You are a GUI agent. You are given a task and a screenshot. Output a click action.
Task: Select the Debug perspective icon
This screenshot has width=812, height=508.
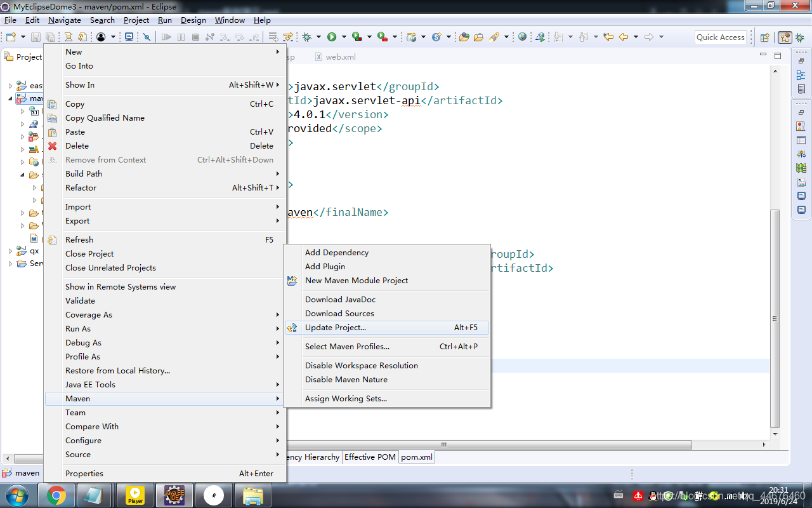pyautogui.click(x=801, y=37)
